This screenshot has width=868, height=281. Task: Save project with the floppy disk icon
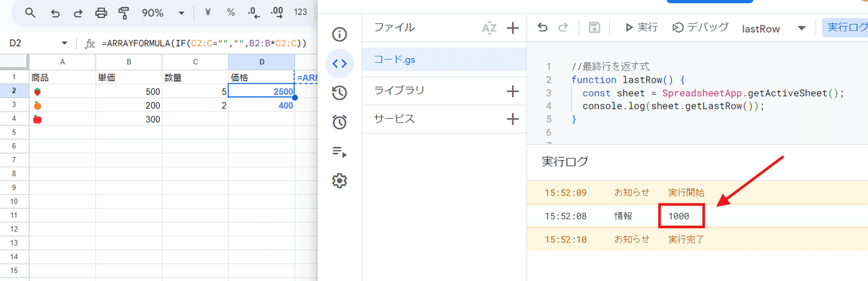coord(594,28)
